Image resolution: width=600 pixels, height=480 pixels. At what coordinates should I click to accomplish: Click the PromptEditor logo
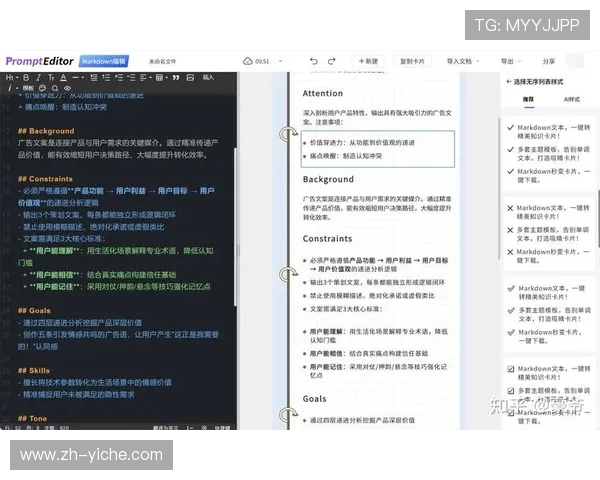(x=39, y=61)
